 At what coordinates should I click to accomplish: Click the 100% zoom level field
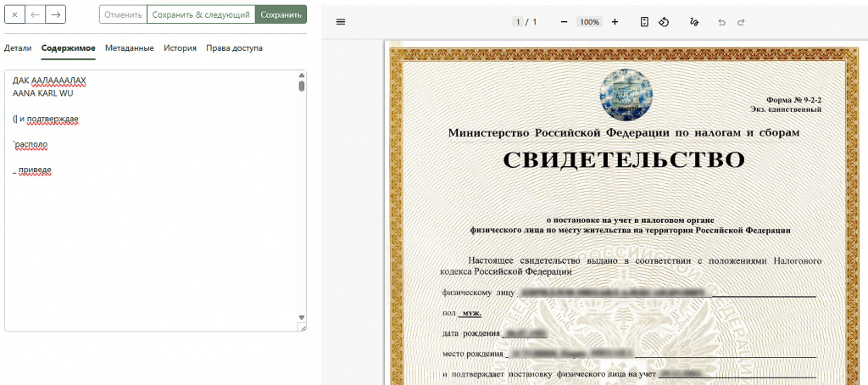[x=589, y=22]
